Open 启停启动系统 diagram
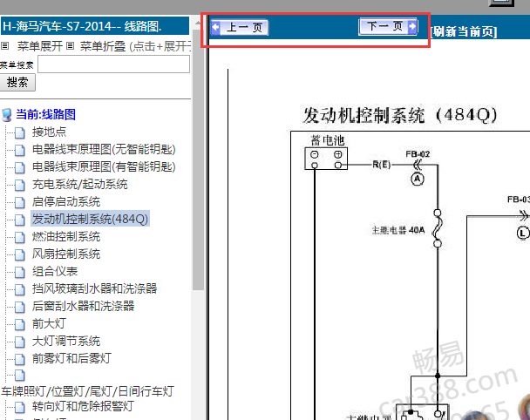 click(x=66, y=202)
